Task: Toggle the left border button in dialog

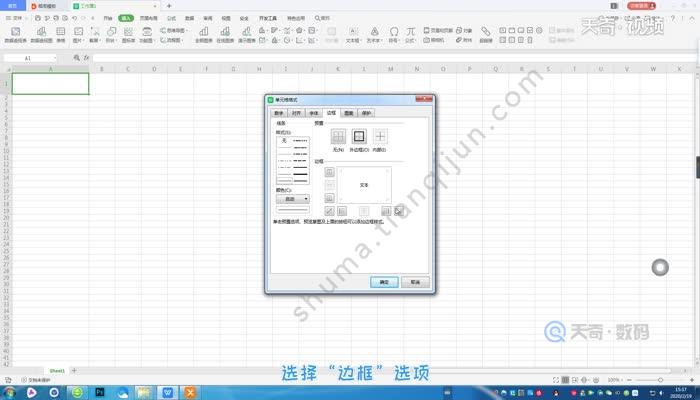Action: pos(342,211)
